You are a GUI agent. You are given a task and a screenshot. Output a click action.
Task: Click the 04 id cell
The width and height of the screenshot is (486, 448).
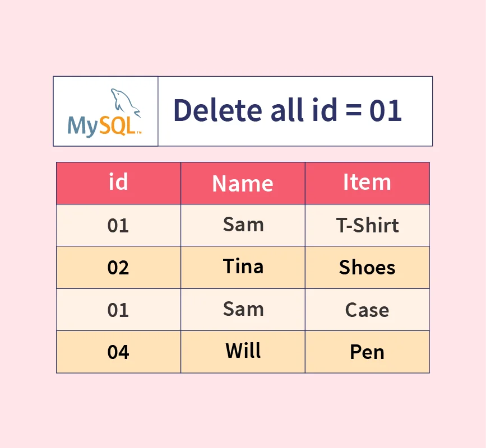(118, 352)
